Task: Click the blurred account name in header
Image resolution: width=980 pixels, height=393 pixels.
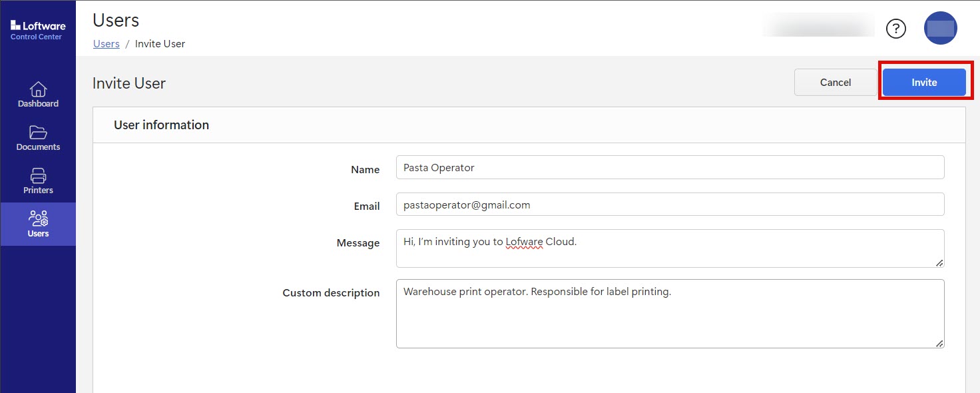Action: 818,27
